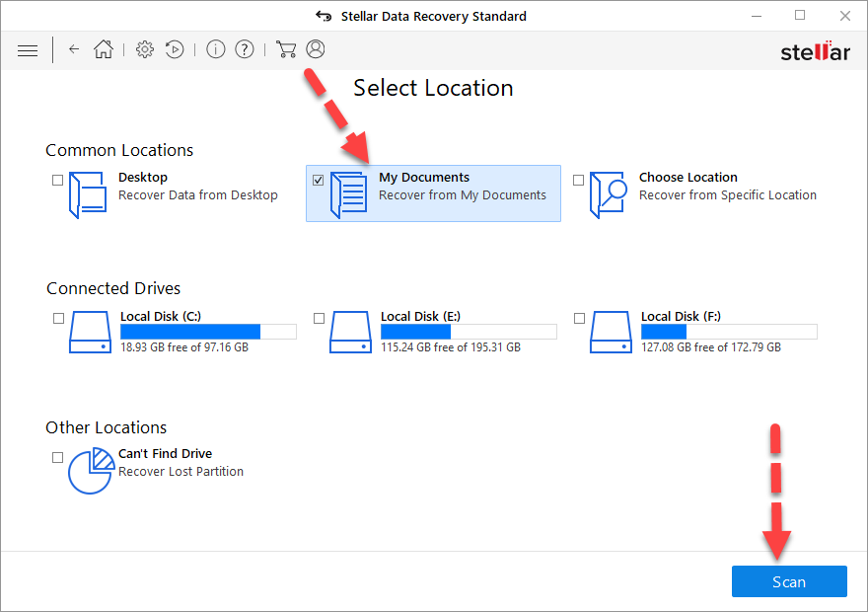Open the information icon
Viewport: 868px width, 612px height.
point(216,49)
